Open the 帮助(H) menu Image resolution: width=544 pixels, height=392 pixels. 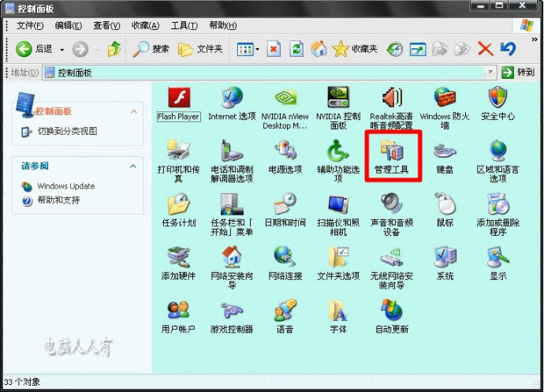point(223,26)
